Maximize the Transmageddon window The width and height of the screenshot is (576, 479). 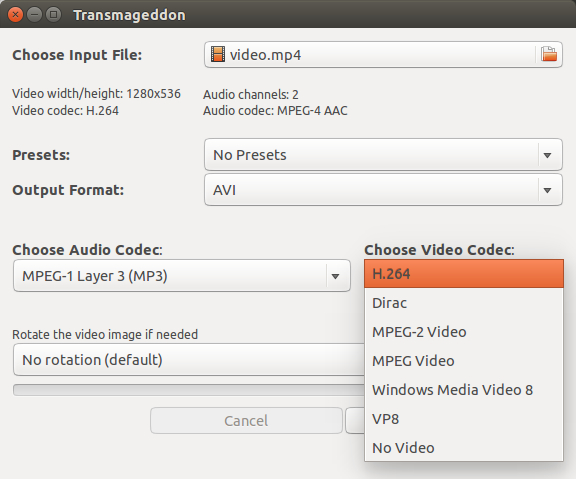point(54,15)
